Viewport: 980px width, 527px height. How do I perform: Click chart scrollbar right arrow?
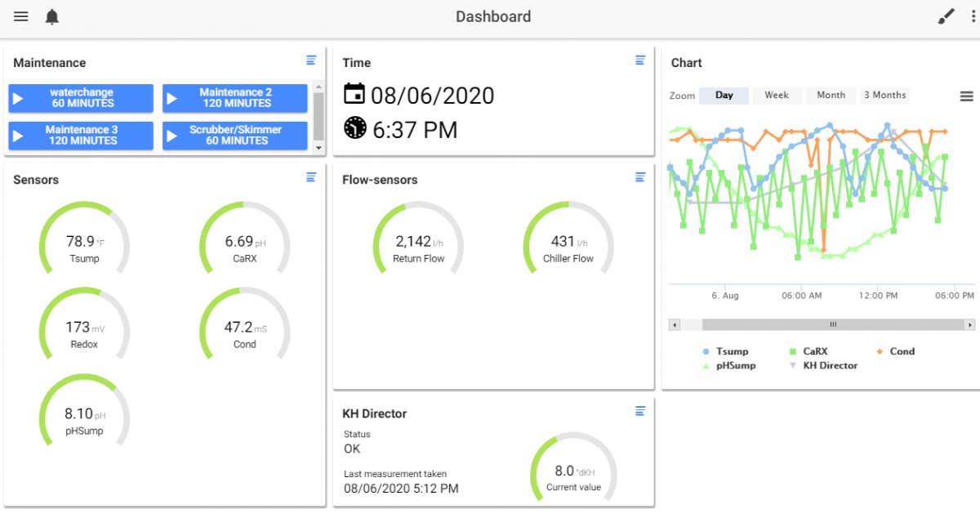(969, 324)
